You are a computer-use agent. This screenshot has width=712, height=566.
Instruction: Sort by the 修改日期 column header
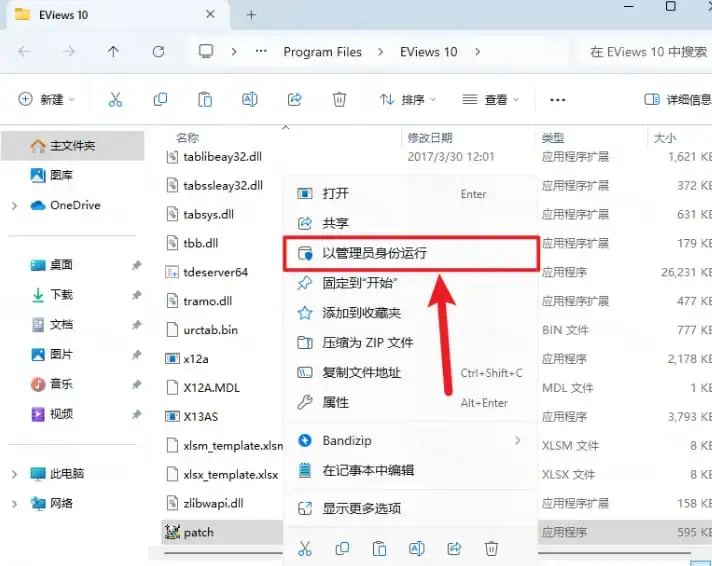click(x=430, y=138)
